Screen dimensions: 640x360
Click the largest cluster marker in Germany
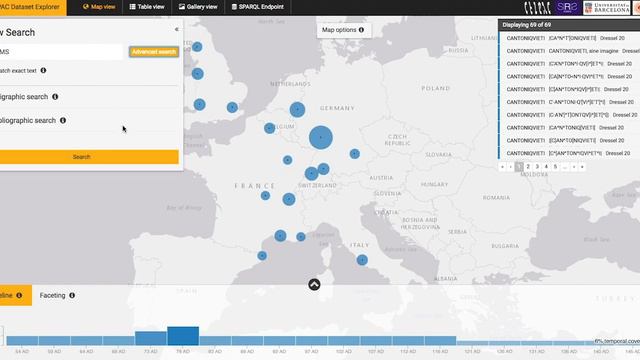tap(321, 138)
